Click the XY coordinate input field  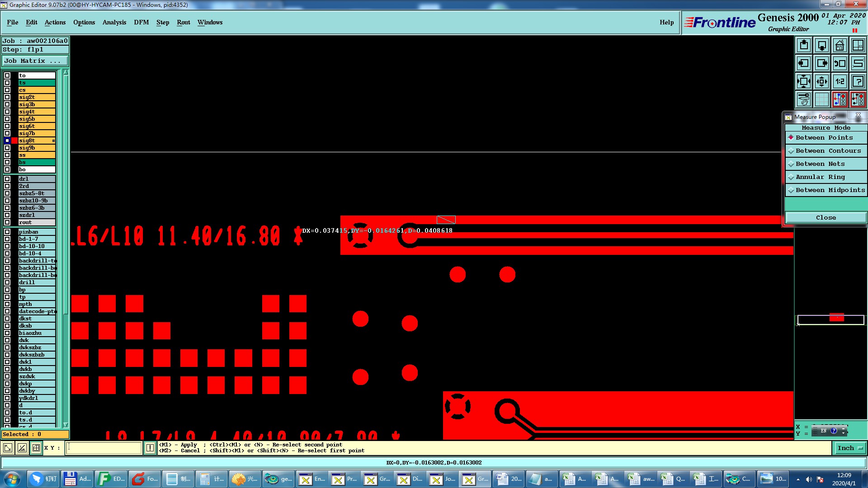[104, 448]
